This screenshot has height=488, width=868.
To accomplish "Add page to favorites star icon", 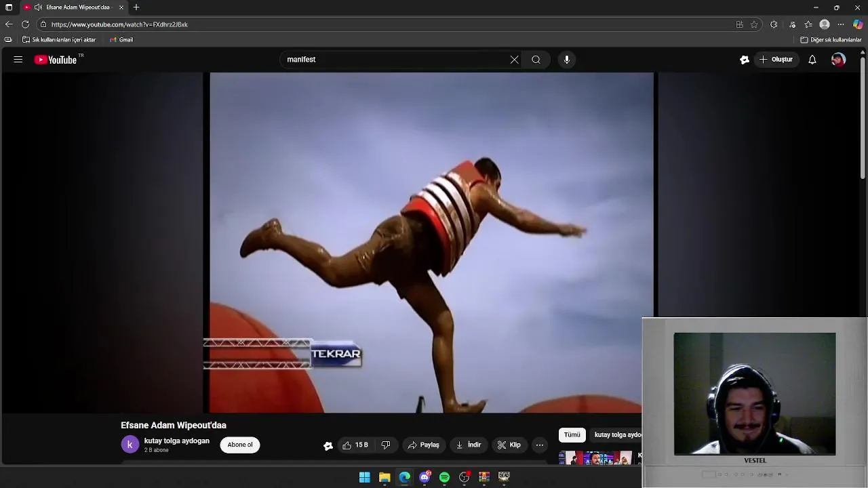I will point(754,24).
